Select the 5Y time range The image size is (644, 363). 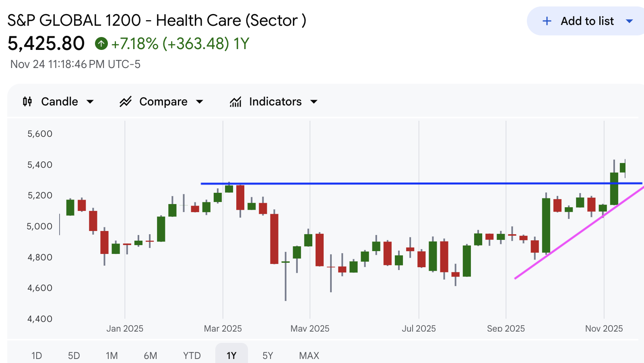[x=268, y=355]
